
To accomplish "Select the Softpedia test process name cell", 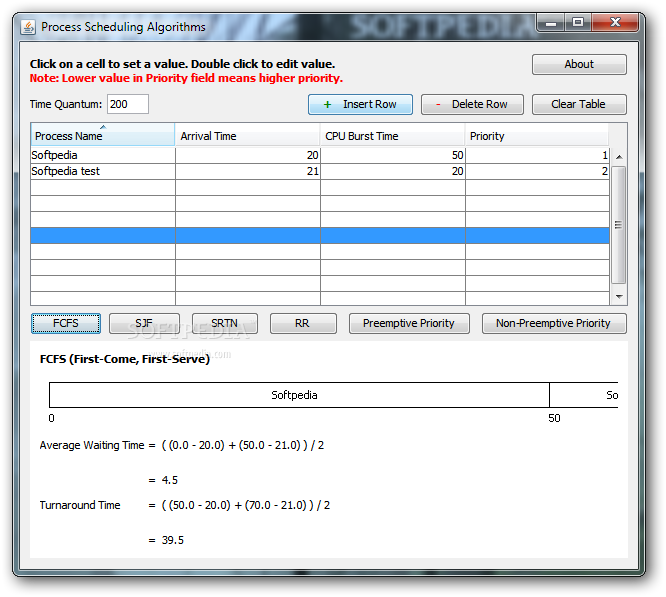I will pos(103,172).
